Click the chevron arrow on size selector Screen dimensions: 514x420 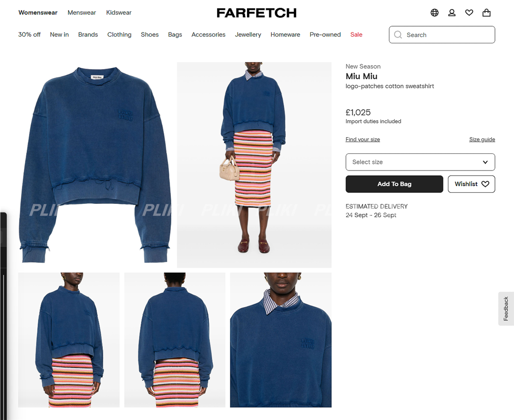click(485, 162)
